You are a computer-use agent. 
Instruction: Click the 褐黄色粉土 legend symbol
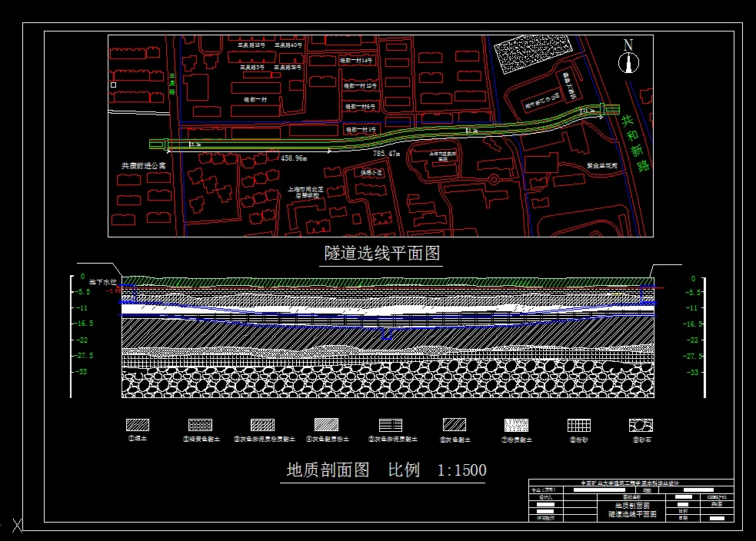point(199,425)
